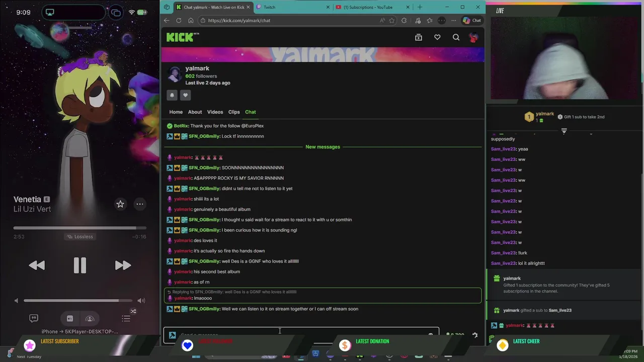Toggle the browser read aloud icon
Screen dimensions: 644x362
click(382, 21)
